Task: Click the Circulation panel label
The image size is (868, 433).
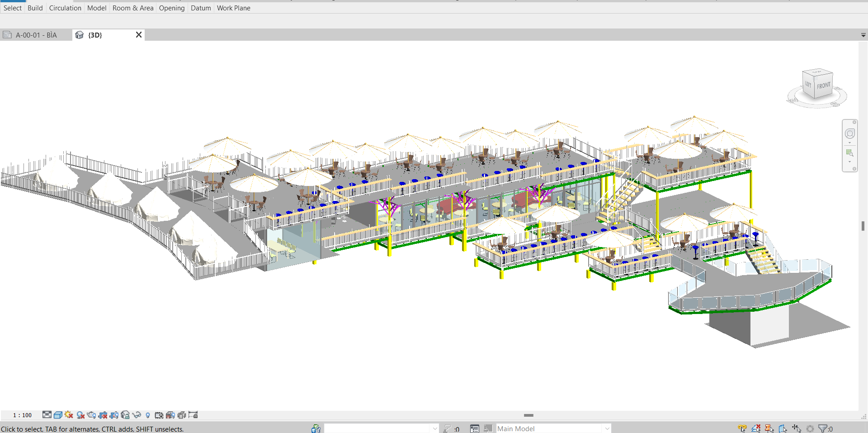Action: point(65,8)
